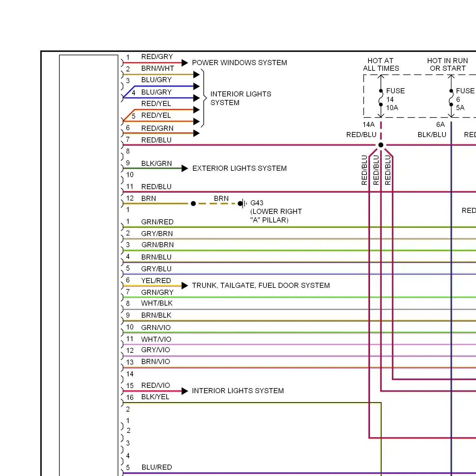Click the INTERIOR LIGHTS SYSTEM label after RED/VIO
This screenshot has width=476, height=476.
pyautogui.click(x=238, y=391)
